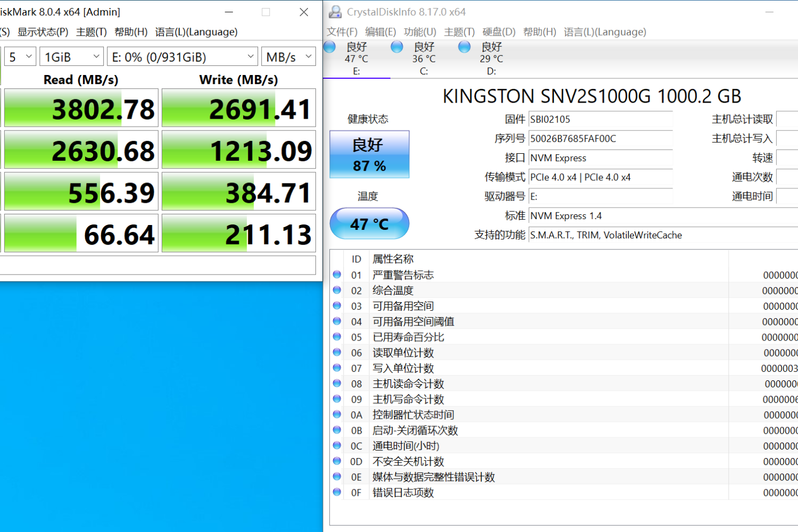This screenshot has width=798, height=532.
Task: Click status orb for attribute 02 综合温度
Action: (337, 290)
